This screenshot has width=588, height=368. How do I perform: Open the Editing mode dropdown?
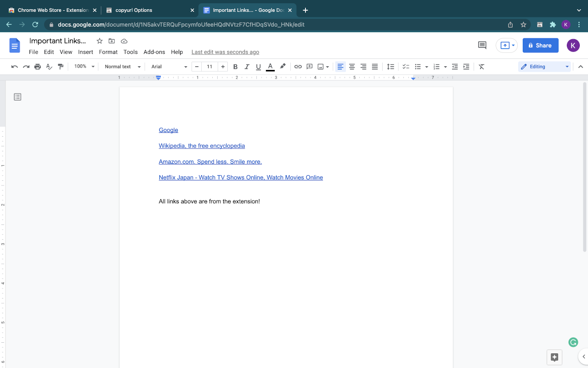pos(544,67)
